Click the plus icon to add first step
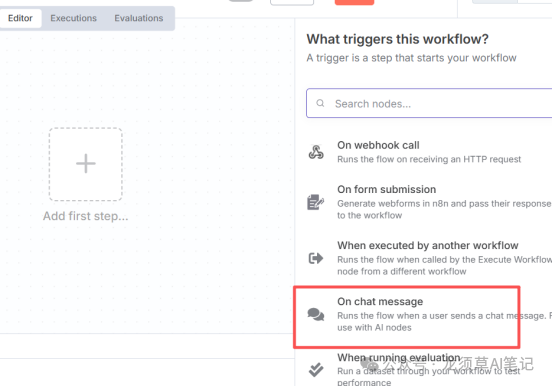The height and width of the screenshot is (386, 552). tap(86, 164)
